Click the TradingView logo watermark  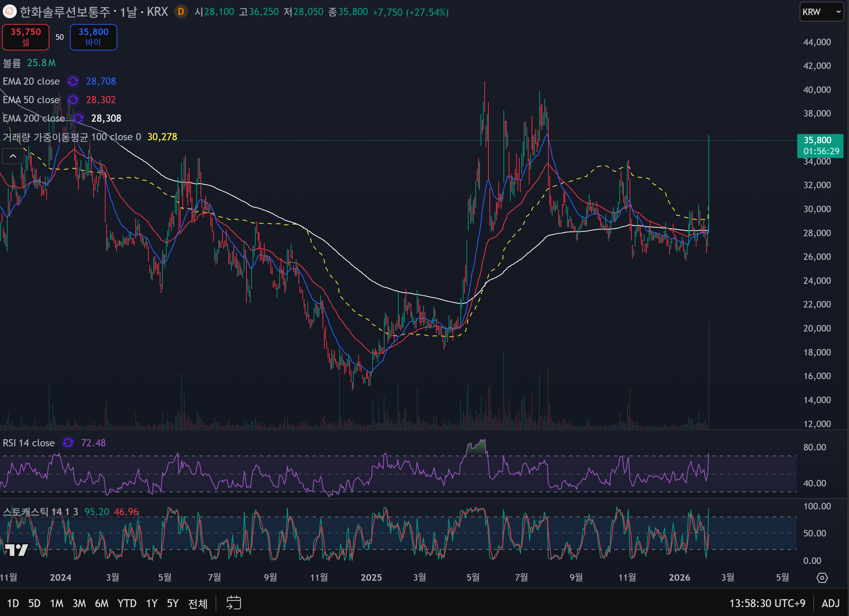click(x=16, y=550)
